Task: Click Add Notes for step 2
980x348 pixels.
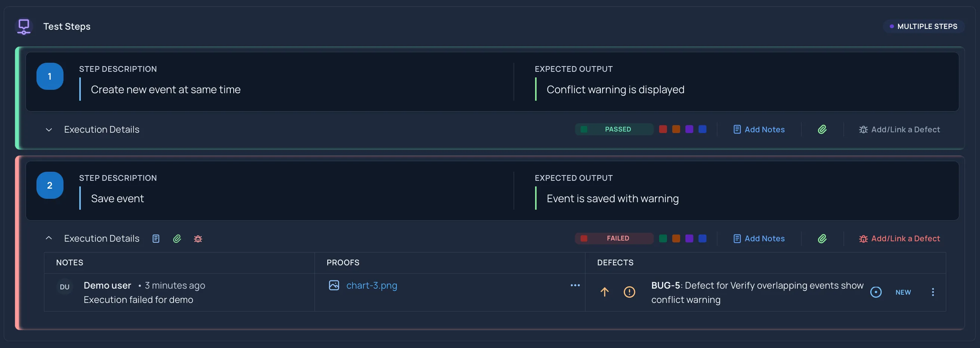Action: pos(759,239)
